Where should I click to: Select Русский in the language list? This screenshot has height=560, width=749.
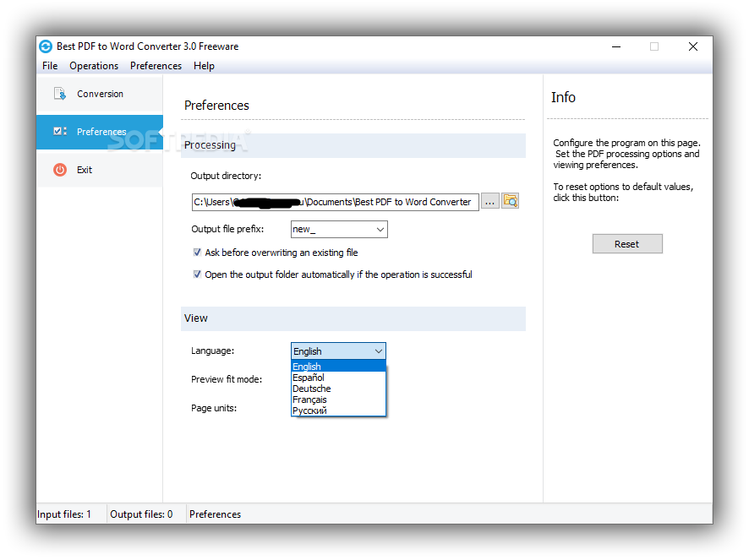[338, 410]
